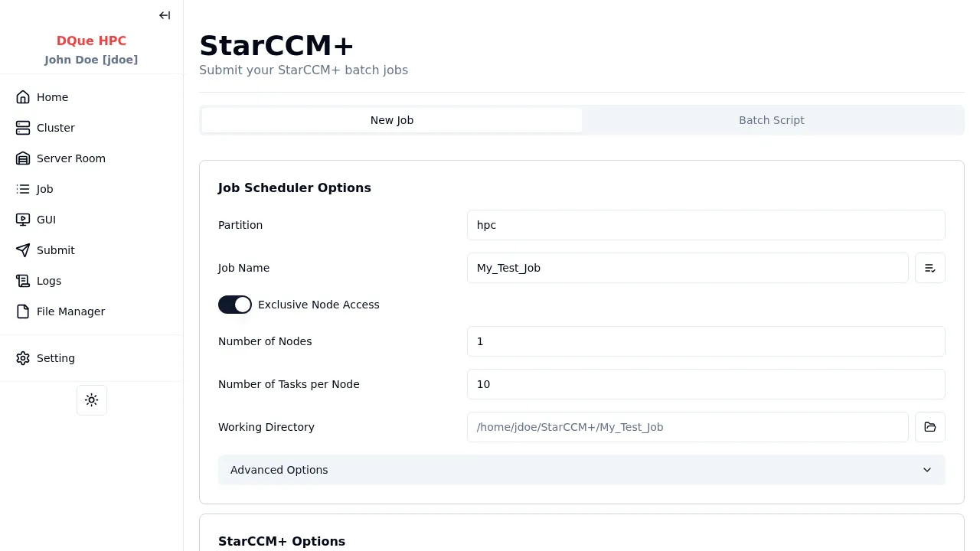Click the Cluster icon in the sidebar
Screen dimensions: 980x551
tap(23, 128)
